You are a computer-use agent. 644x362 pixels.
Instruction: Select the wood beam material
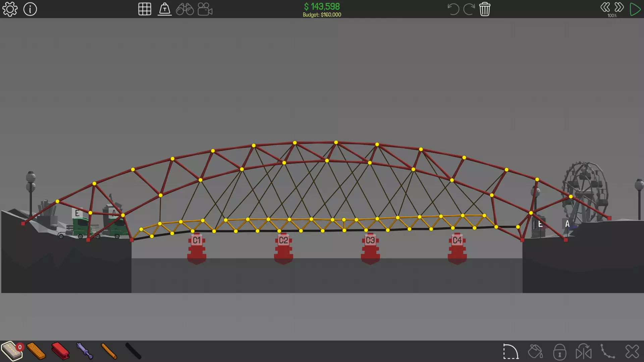pos(36,351)
